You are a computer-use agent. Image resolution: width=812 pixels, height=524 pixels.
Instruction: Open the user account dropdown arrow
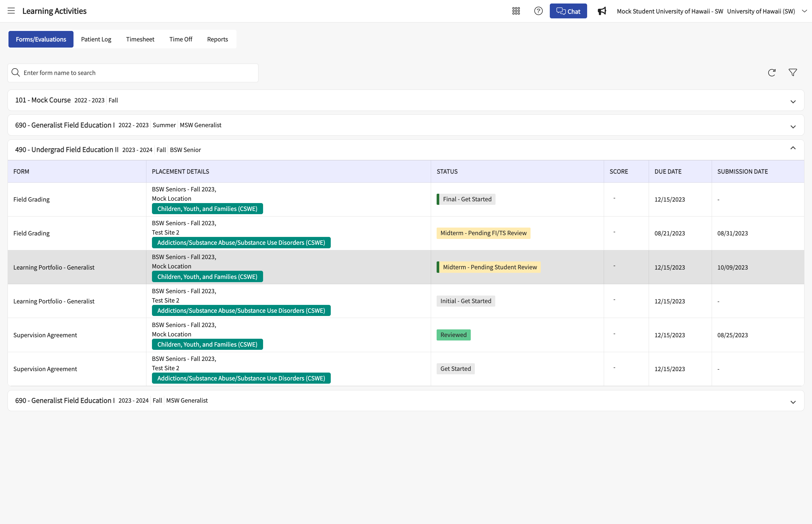click(x=804, y=11)
